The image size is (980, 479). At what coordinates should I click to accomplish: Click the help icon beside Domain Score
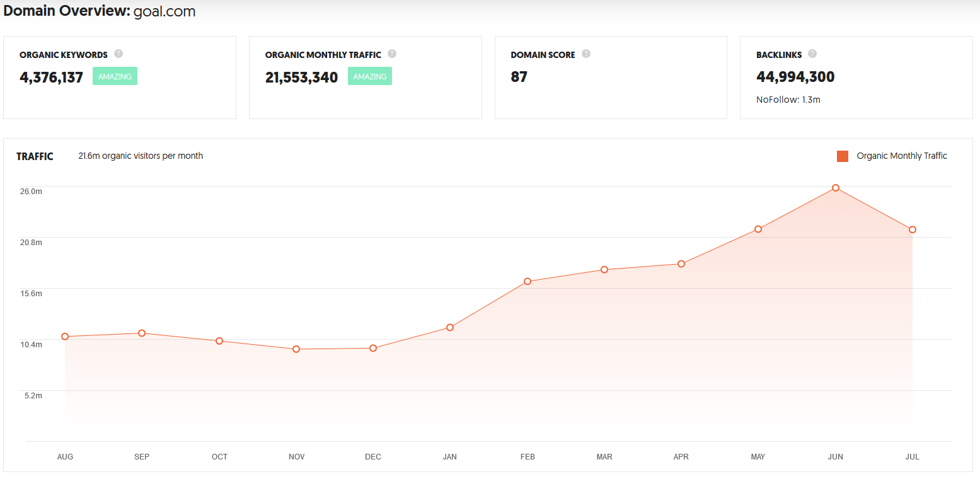point(586,54)
